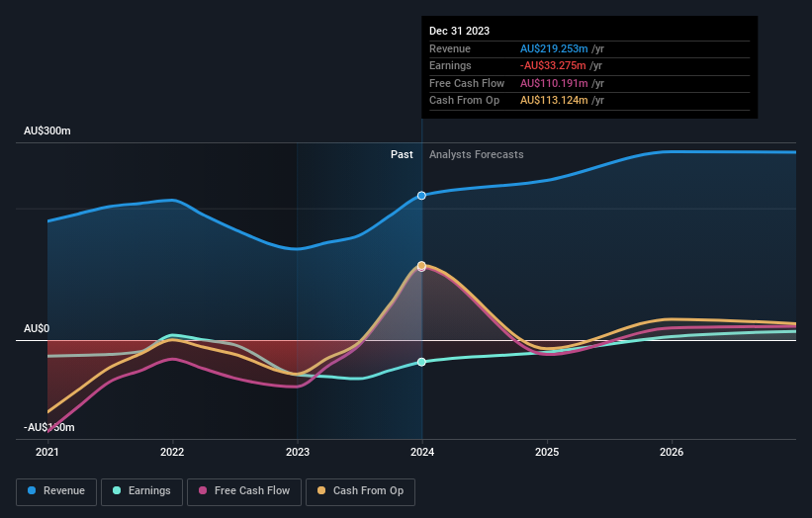Click the Cash From Op data point at 2024
The image size is (812, 518).
[421, 266]
